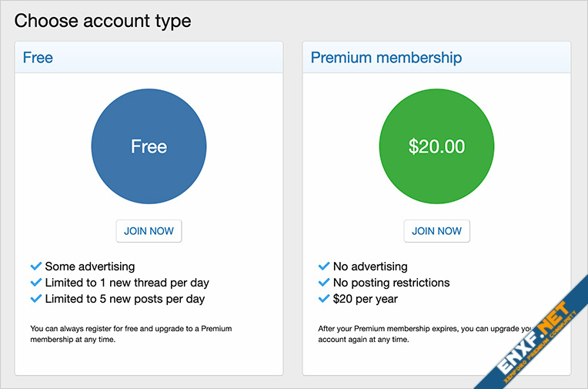Screen dimensions: 588x389
Task: Click the green $20.00 circle badge
Action: click(x=436, y=146)
